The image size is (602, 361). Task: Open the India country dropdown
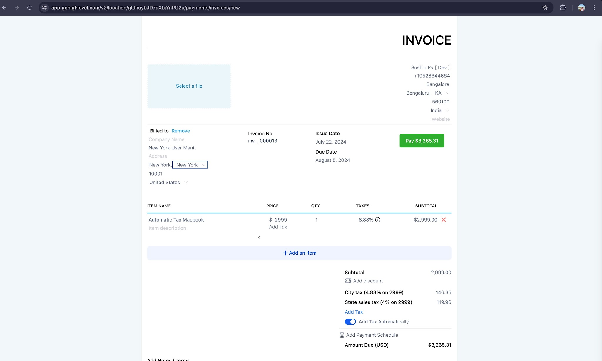pyautogui.click(x=440, y=110)
